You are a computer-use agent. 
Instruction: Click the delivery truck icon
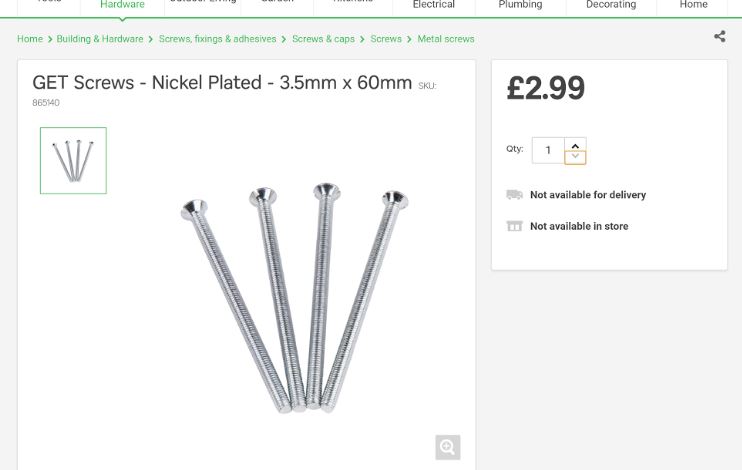point(514,195)
